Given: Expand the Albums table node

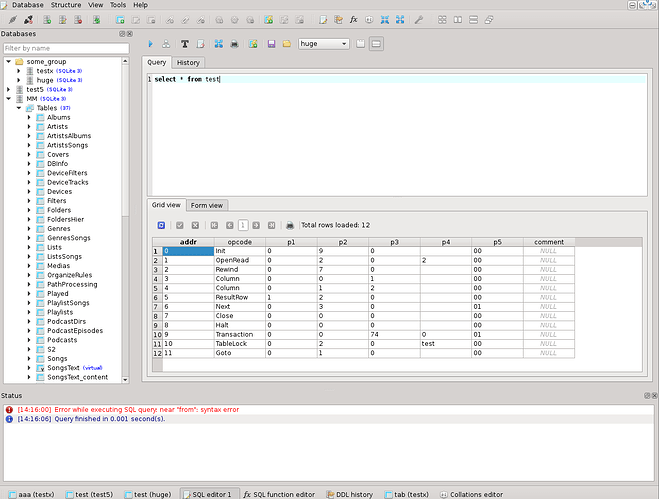Looking at the screenshot, I should (29, 117).
